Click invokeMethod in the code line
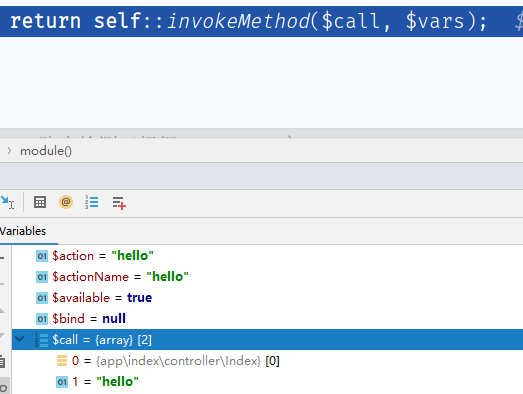The height and width of the screenshot is (394, 523). point(238,21)
